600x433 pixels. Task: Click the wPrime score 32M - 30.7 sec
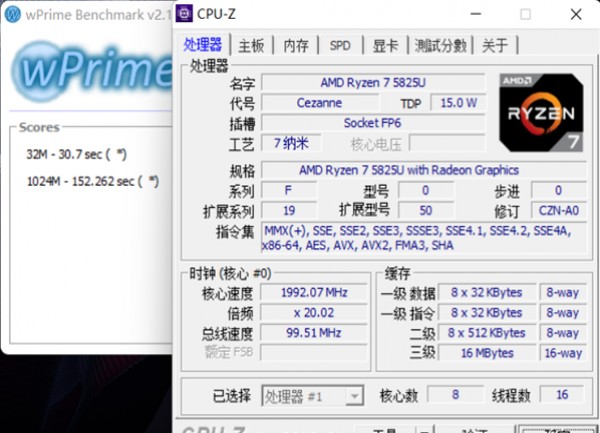coord(76,154)
